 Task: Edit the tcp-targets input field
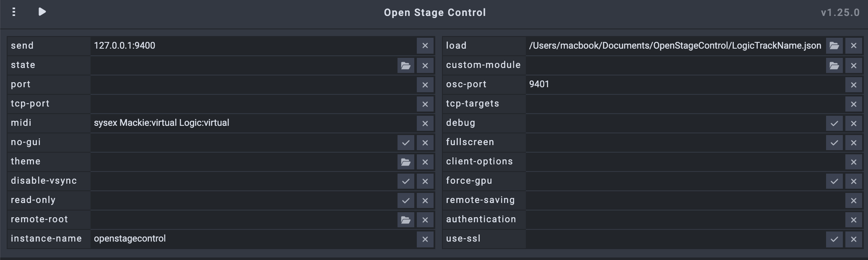tap(684, 104)
